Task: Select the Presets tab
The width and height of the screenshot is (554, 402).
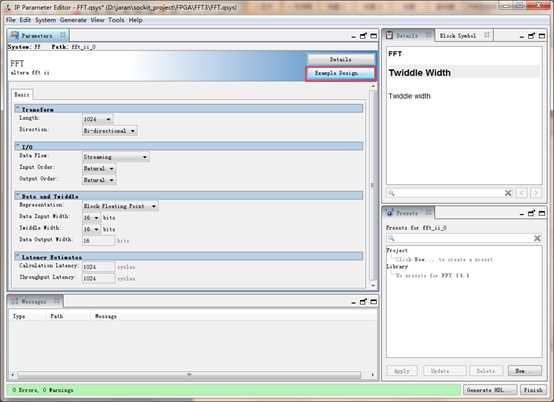Action: [407, 213]
